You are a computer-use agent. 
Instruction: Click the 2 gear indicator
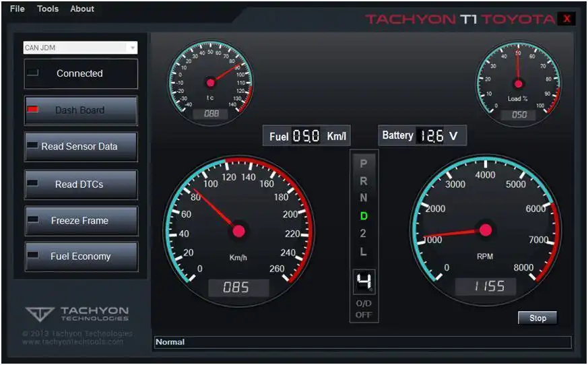(363, 233)
